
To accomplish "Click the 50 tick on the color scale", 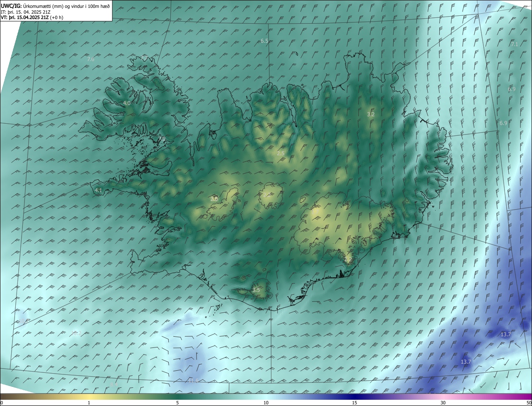I will tap(529, 403).
